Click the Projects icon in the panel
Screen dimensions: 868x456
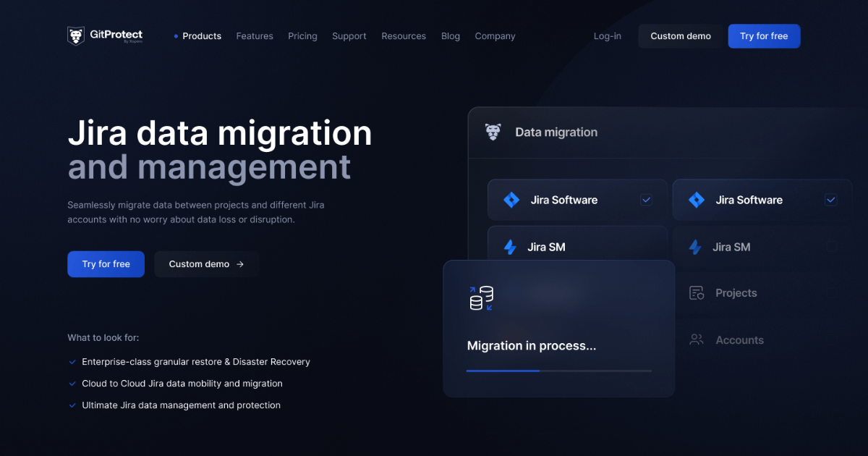697,293
